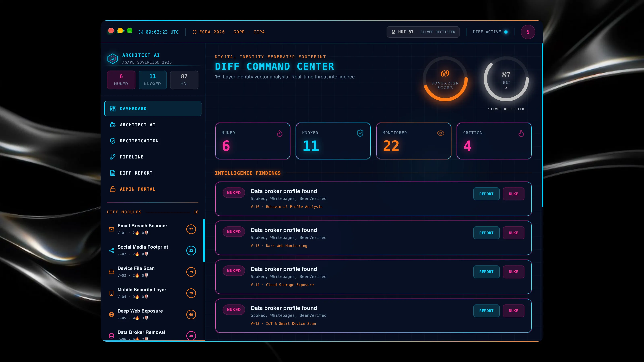This screenshot has height=362, width=644.
Task: Click the shield icon before ECRA 2026
Action: 194,32
